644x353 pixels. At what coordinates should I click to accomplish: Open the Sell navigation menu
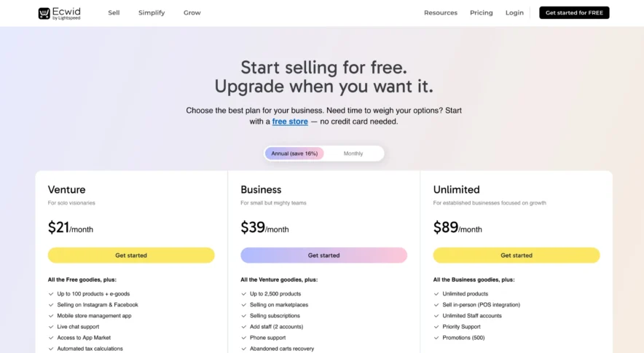coord(114,13)
